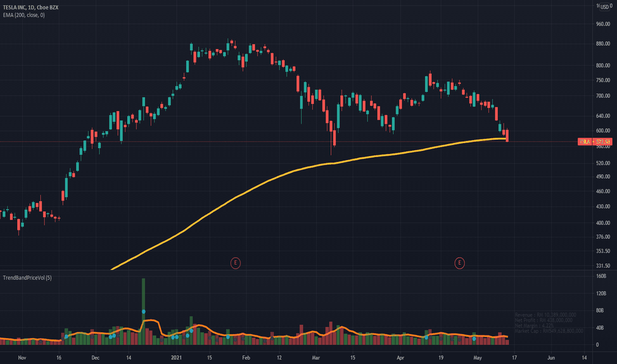The image size is (617, 364).
Task: Click the 520.00 price axis label
Action: pos(602,163)
